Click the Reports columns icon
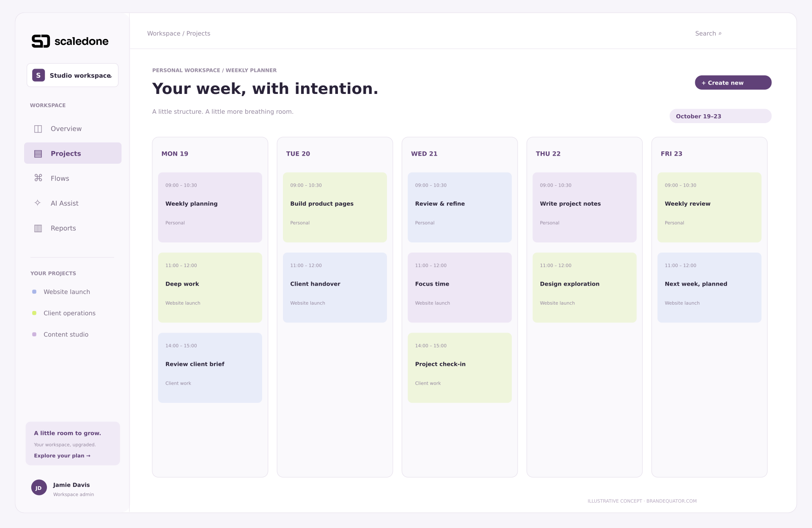The width and height of the screenshot is (812, 528). point(38,228)
